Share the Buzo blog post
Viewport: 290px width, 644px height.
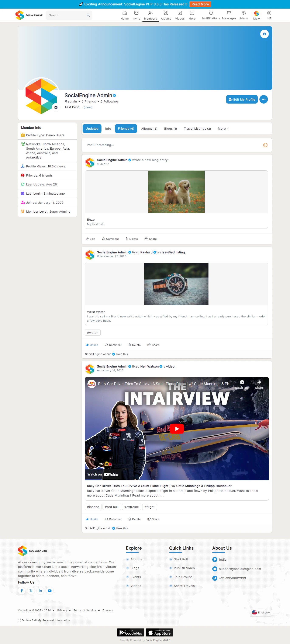151,239
